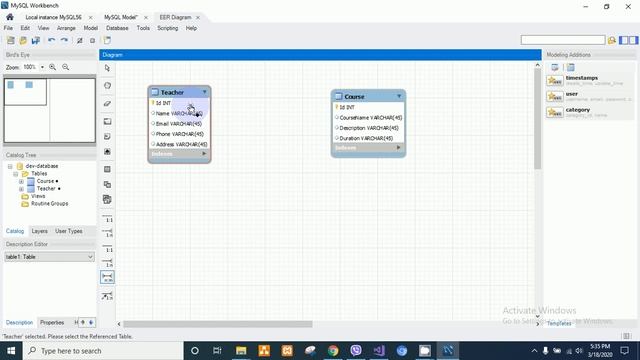Select the text note tool
Screen dimensions: 640x360
pos(107,136)
